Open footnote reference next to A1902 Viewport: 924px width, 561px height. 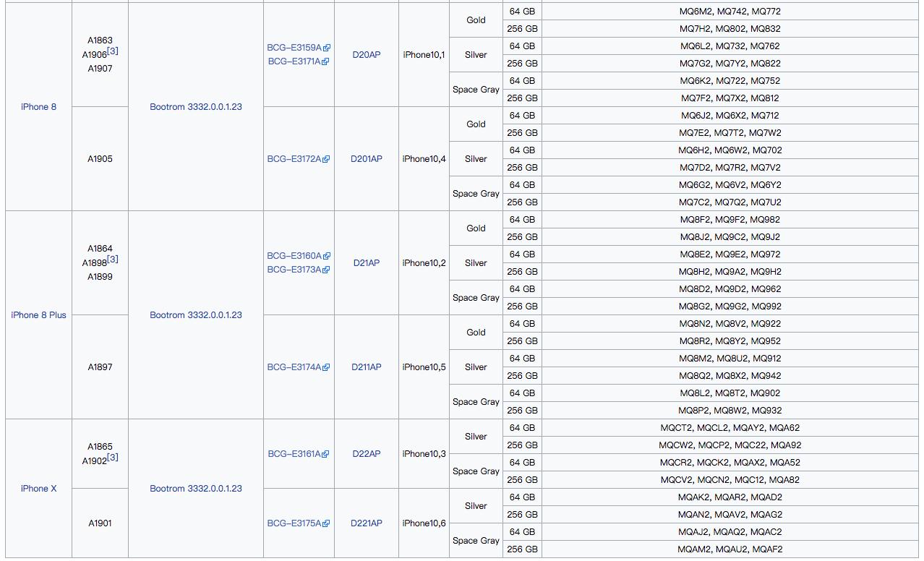pyautogui.click(x=113, y=458)
